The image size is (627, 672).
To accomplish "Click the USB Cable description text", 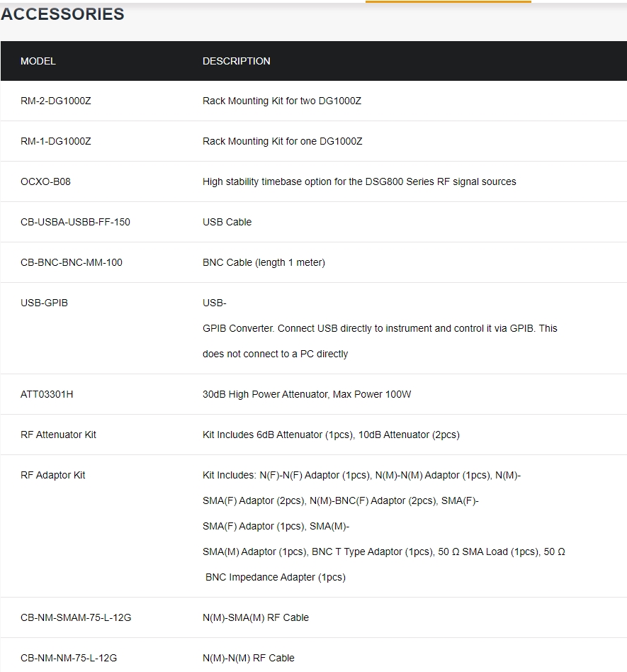I will 227,222.
